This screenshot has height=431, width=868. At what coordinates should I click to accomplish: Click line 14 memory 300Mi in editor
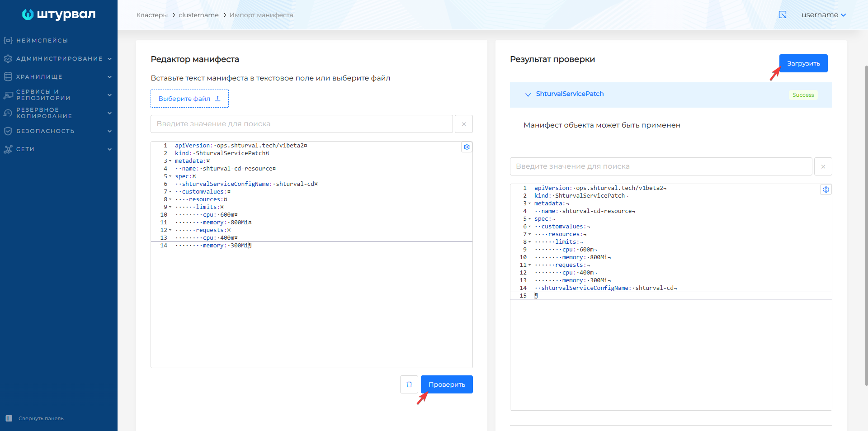click(x=311, y=246)
